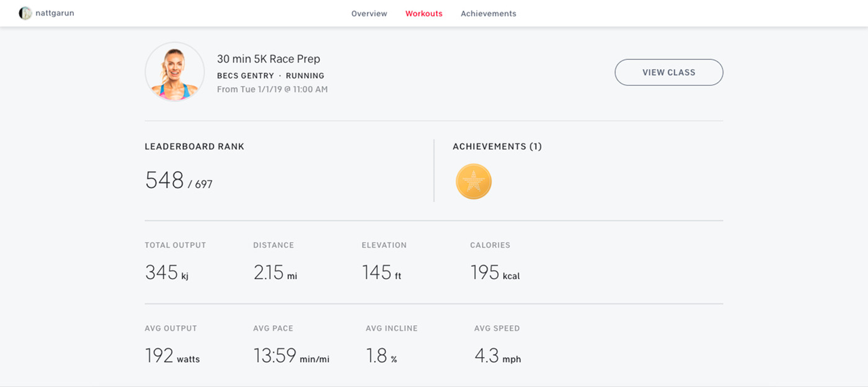Click the 30 min 5K Race Prep title
Image resolution: width=868 pixels, height=387 pixels.
pos(269,59)
